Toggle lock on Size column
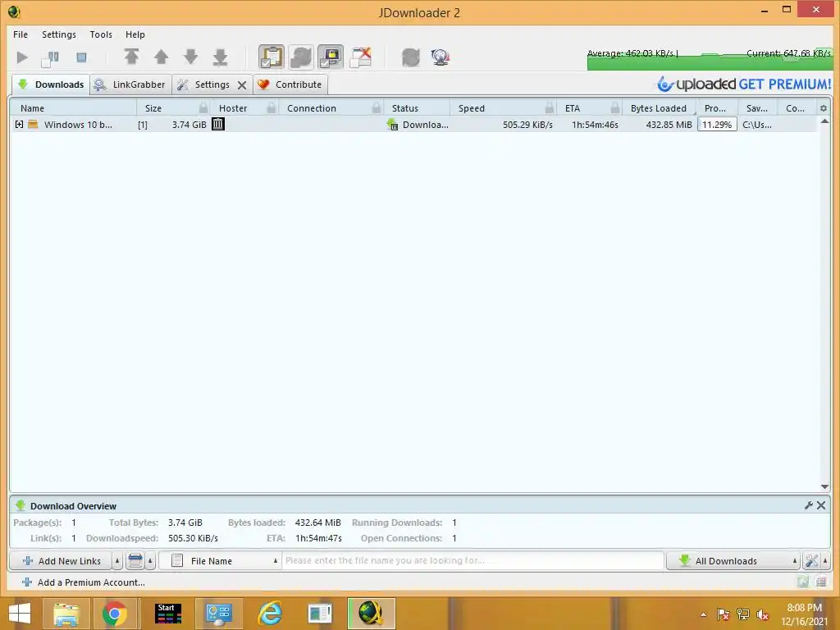Screen dimensions: 840x630 203,108
